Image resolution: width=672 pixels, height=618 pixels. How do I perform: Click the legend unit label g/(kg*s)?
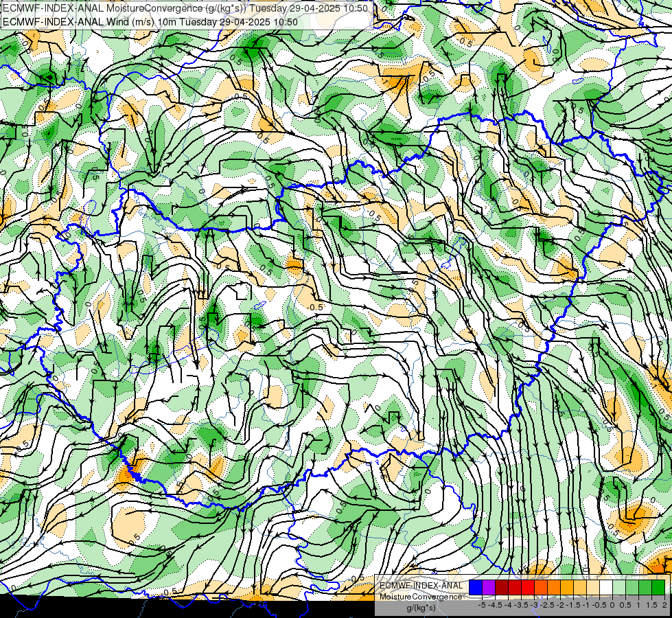coord(421,608)
